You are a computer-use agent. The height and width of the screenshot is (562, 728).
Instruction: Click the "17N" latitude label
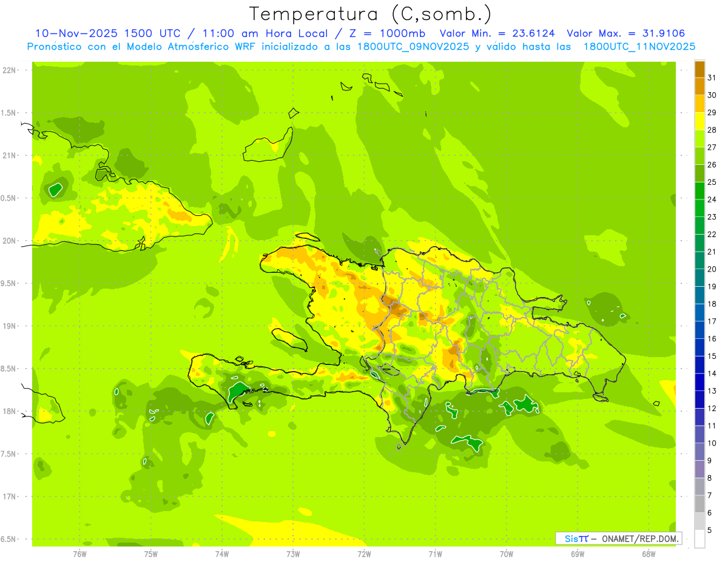click(x=8, y=497)
